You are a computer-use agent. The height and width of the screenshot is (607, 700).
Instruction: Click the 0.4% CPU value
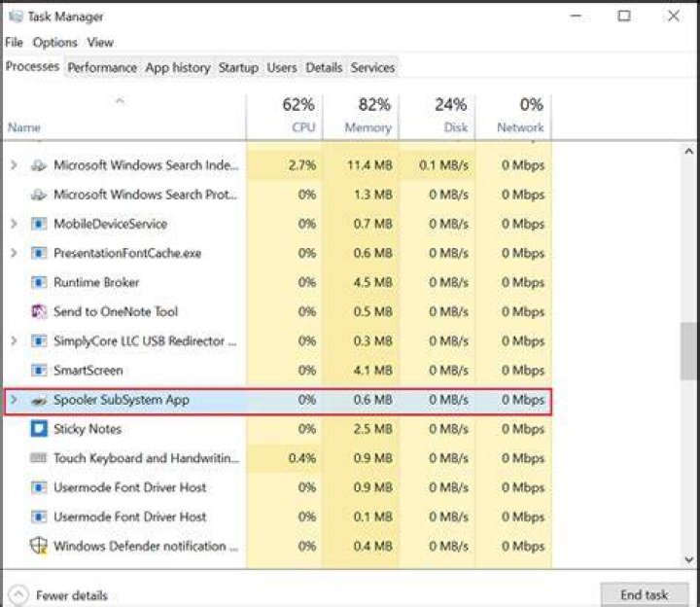[302, 458]
